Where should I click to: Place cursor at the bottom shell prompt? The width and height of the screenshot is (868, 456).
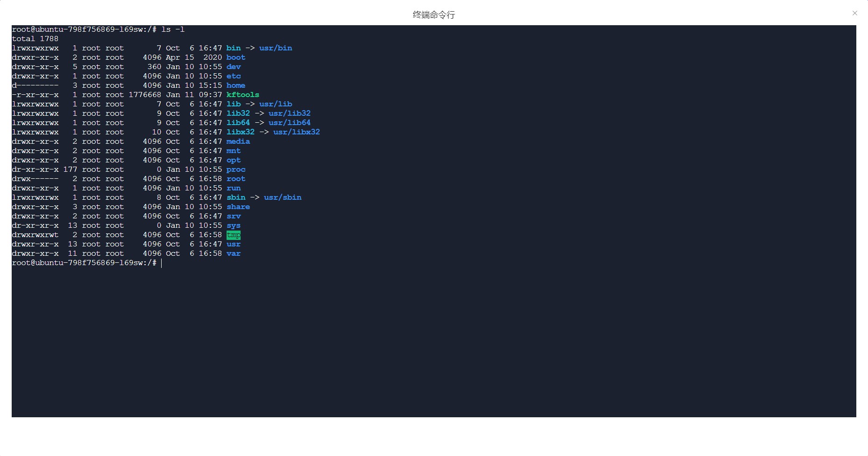162,263
